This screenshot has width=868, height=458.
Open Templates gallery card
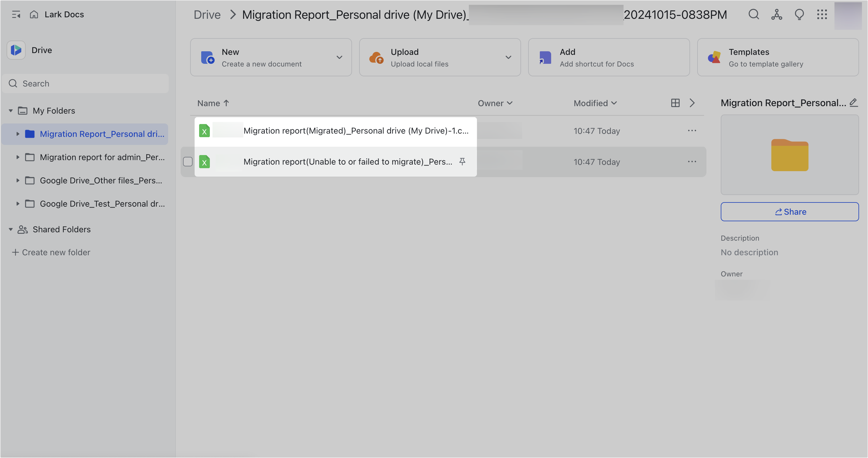point(778,57)
